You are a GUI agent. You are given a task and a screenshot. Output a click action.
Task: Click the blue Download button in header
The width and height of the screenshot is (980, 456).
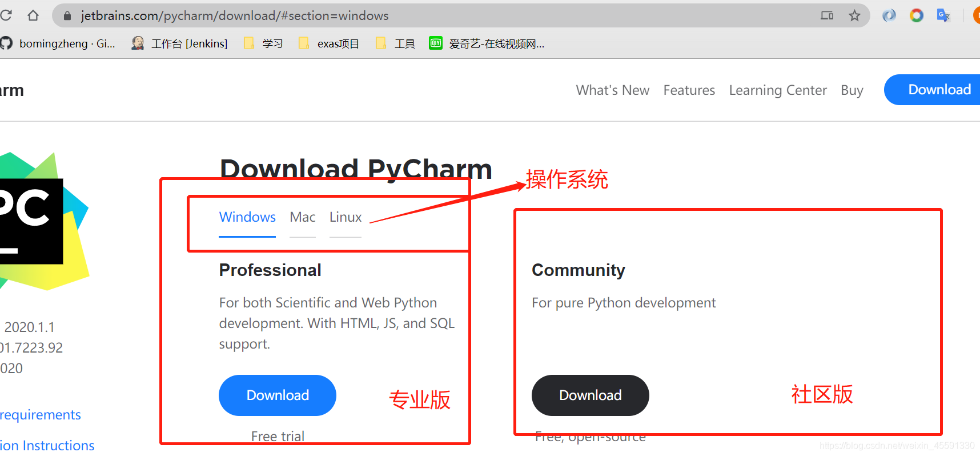932,90
